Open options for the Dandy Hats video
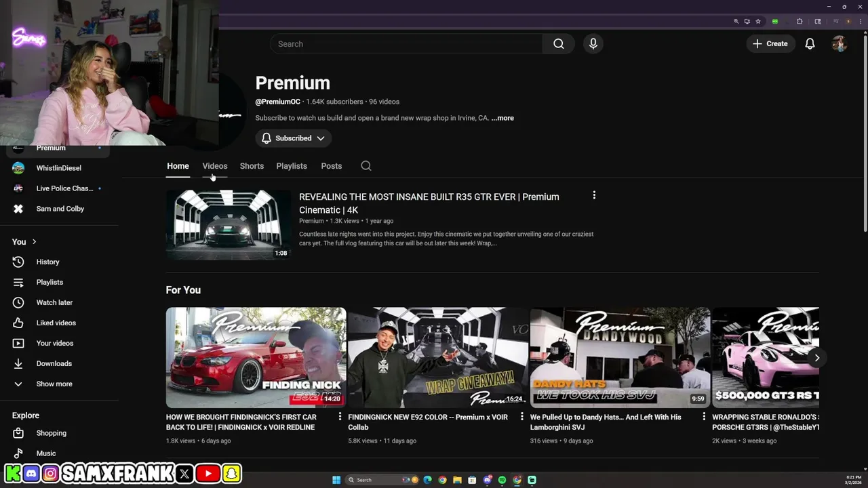This screenshot has height=488, width=868. tap(703, 416)
